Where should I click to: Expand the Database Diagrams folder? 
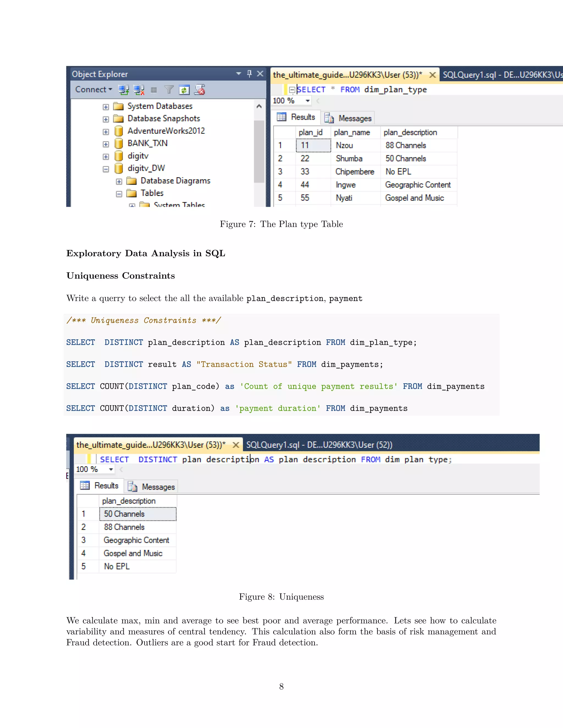click(x=119, y=181)
